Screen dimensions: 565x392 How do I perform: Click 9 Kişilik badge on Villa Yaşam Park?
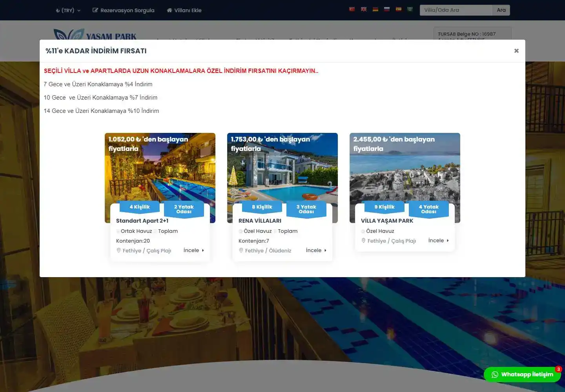pos(385,207)
